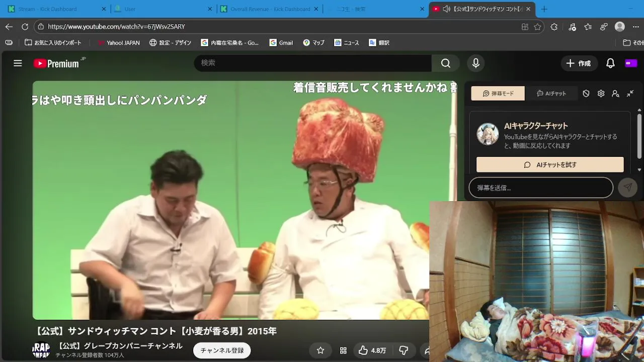Collapse the danmaku chat panel

tap(630, 94)
